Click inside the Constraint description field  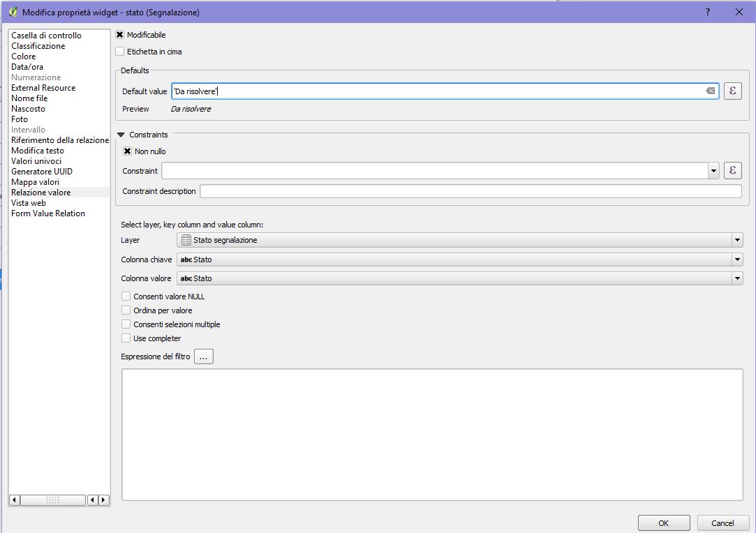click(x=419, y=190)
